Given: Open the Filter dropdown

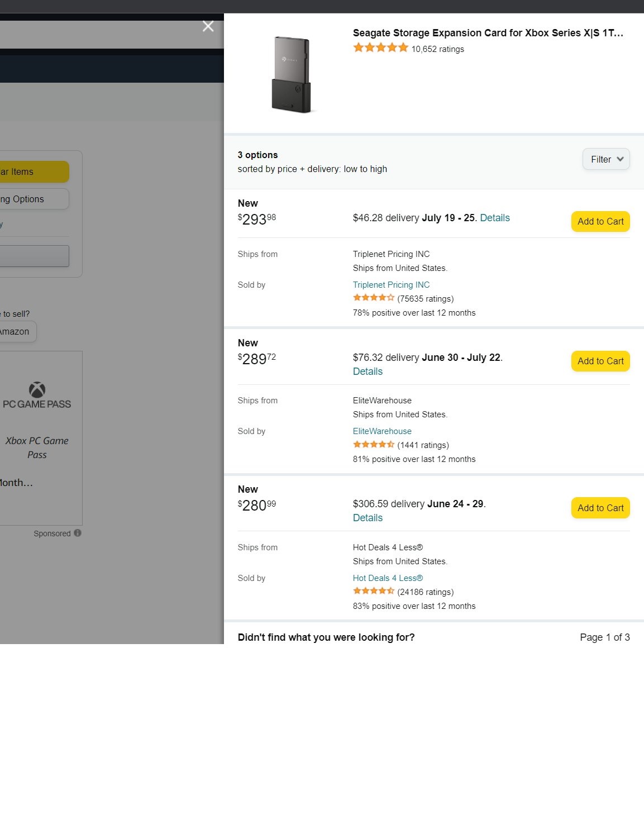Looking at the screenshot, I should [606, 159].
